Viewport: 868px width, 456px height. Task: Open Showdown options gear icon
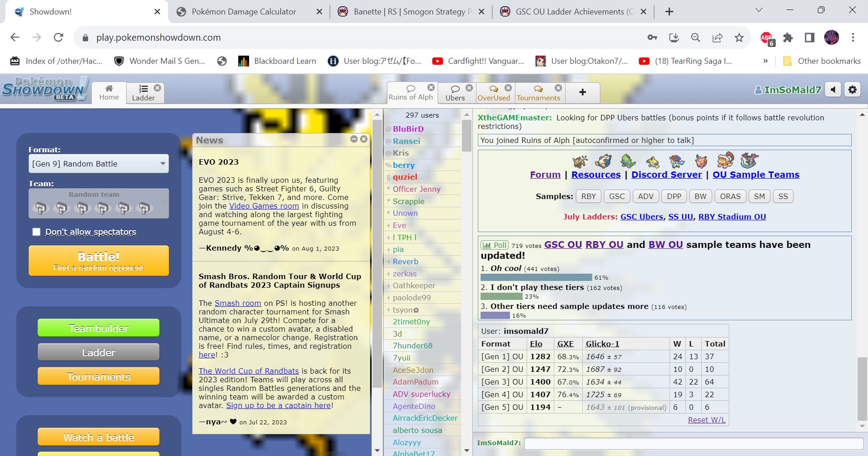(x=852, y=90)
